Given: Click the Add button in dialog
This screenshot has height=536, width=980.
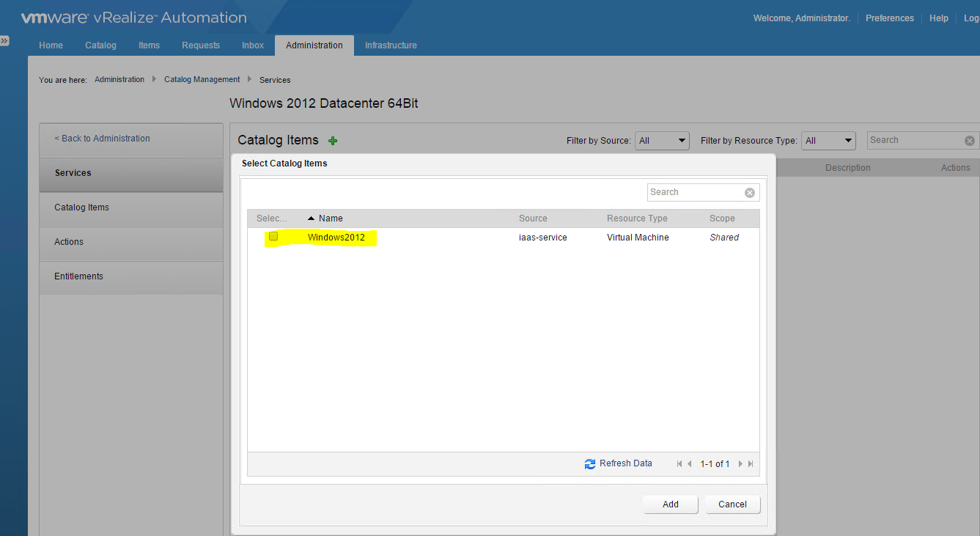Looking at the screenshot, I should (671, 504).
